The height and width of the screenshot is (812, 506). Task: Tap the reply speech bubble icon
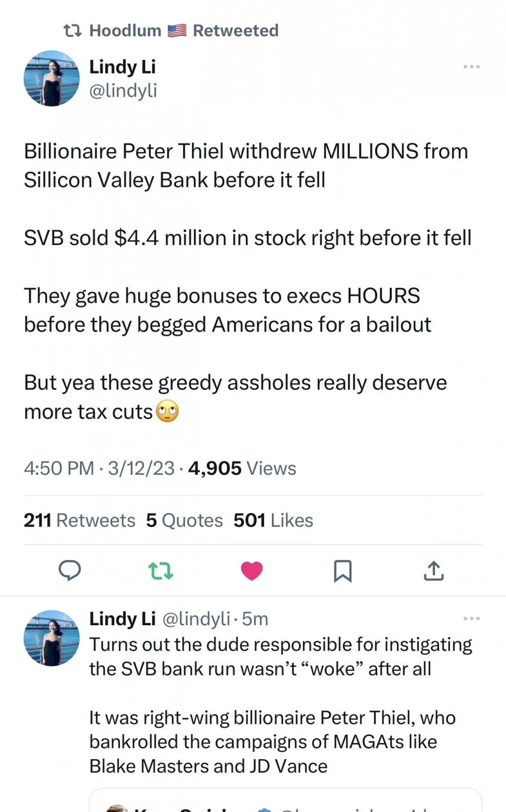[70, 570]
